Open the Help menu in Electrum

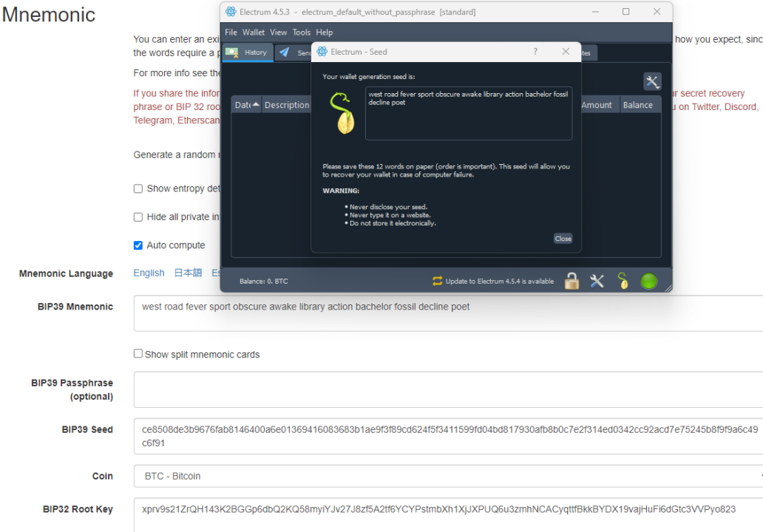tap(324, 32)
